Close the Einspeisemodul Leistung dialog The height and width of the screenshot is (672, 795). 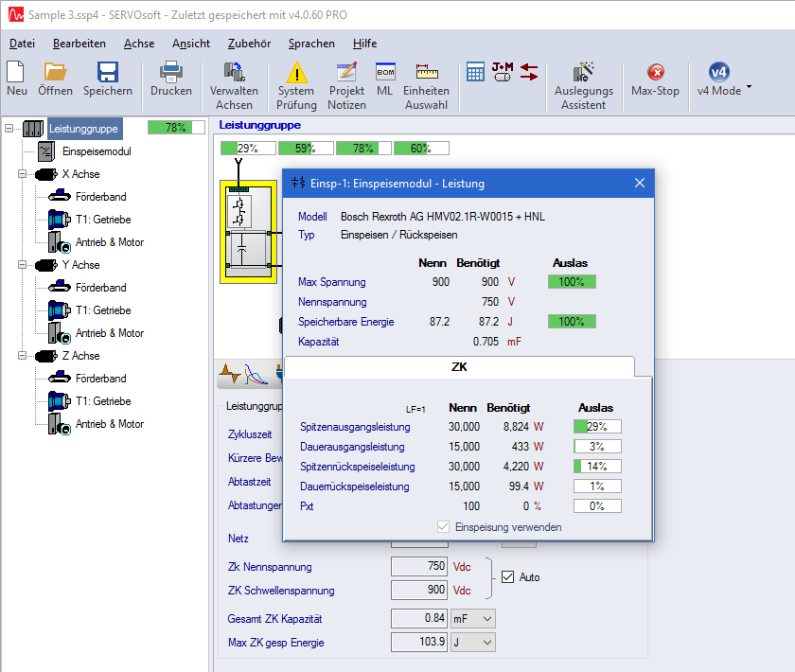639,183
